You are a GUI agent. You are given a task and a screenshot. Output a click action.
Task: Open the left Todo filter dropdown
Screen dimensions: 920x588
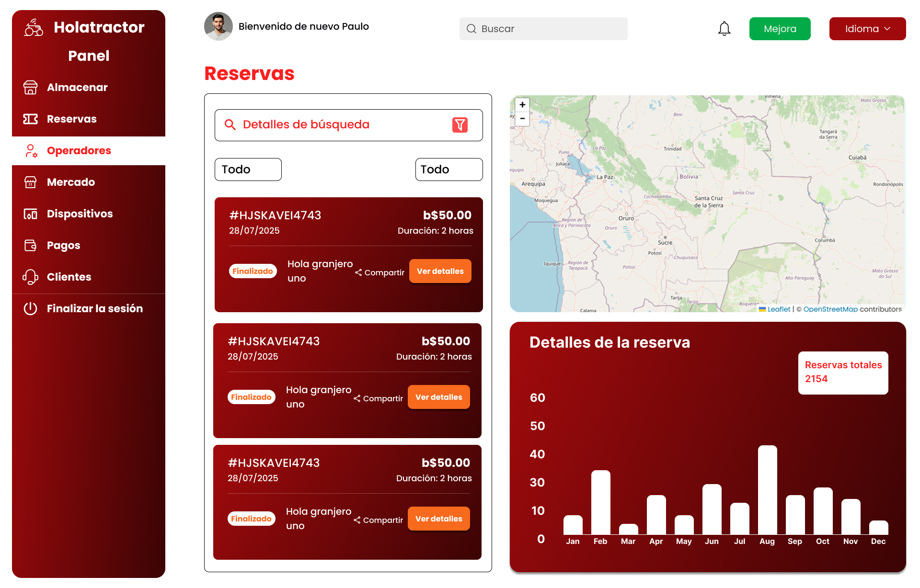point(248,169)
